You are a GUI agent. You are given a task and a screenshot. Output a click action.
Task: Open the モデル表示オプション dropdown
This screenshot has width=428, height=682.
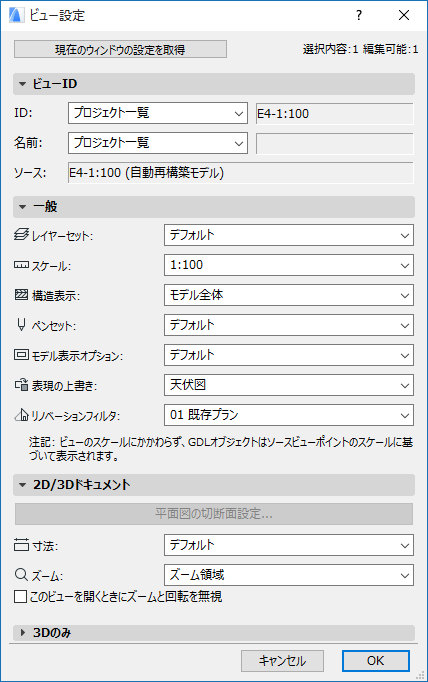[x=289, y=355]
